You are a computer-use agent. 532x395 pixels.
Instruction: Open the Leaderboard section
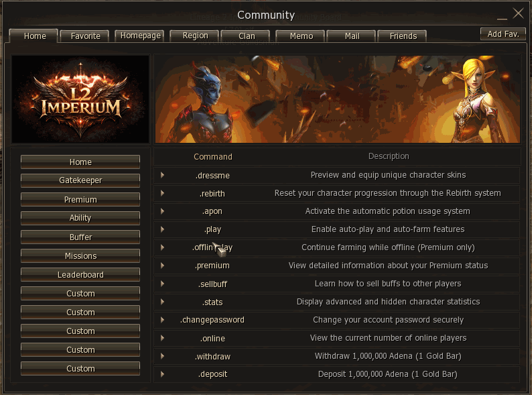pos(80,274)
